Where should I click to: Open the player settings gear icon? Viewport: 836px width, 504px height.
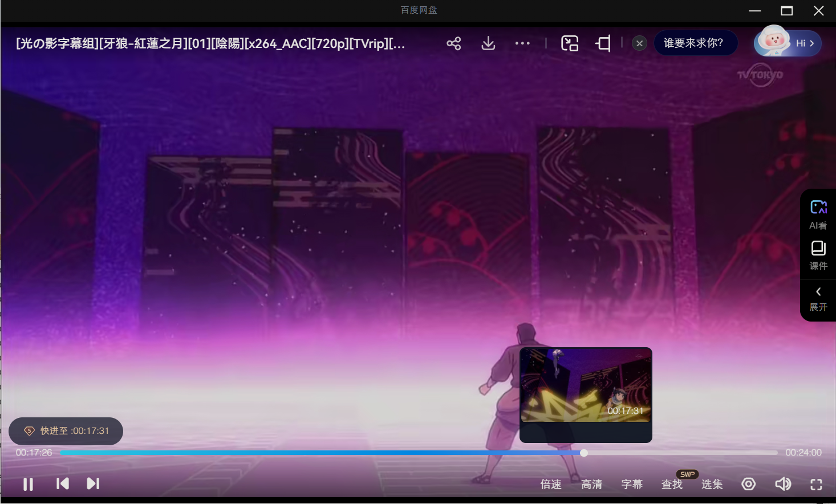[748, 484]
